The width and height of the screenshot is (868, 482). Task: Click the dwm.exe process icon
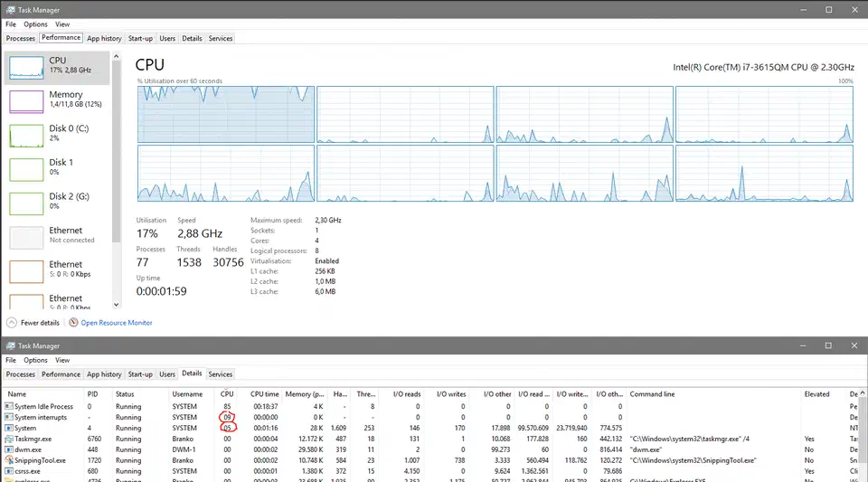(9, 449)
